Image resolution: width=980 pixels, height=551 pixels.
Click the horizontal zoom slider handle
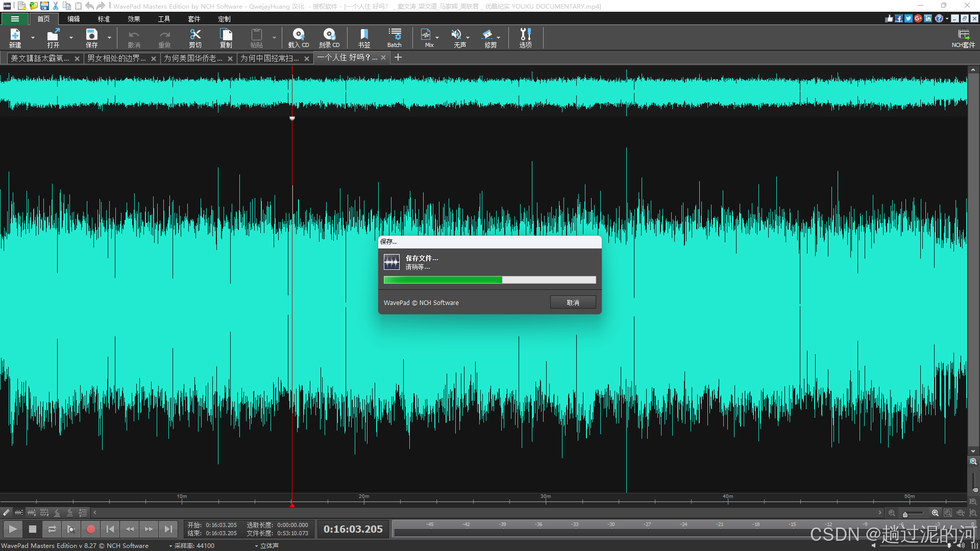(905, 514)
